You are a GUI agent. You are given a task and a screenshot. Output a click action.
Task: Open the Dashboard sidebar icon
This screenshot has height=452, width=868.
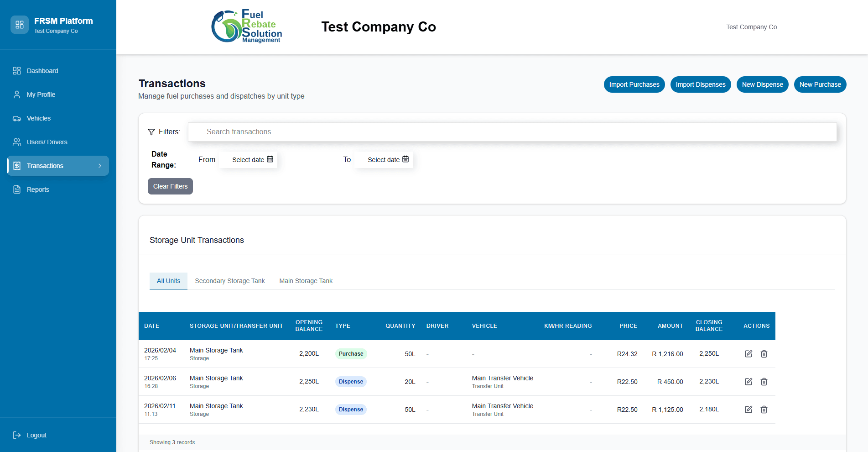[x=17, y=71]
